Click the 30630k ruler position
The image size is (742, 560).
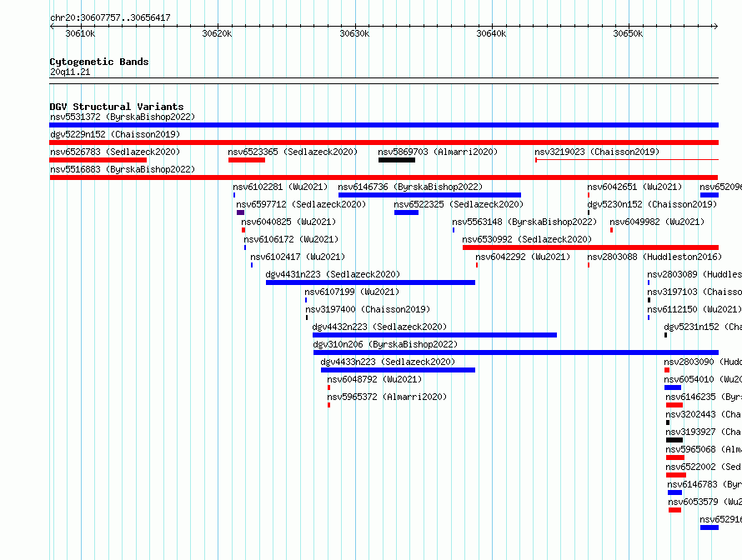354,33
